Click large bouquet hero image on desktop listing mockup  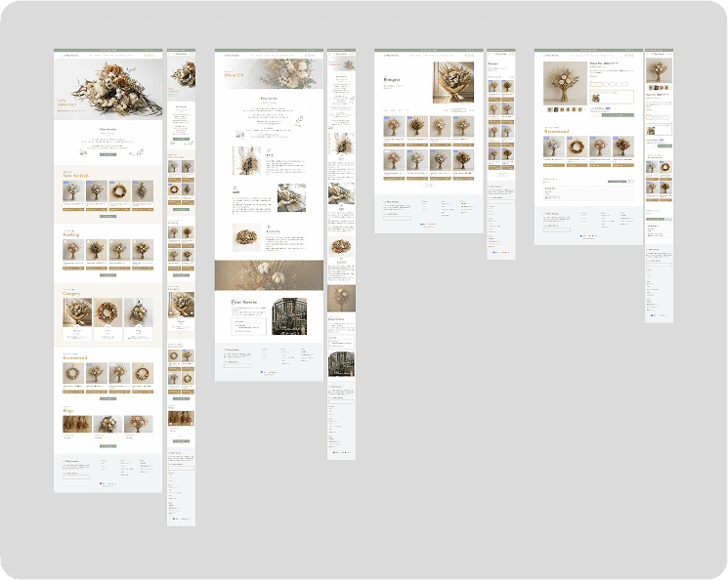(x=453, y=82)
